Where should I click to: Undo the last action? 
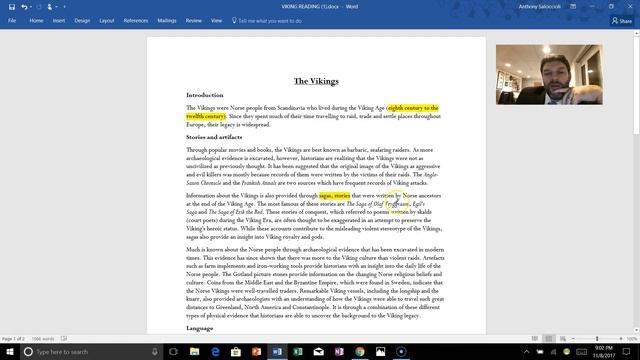click(24, 7)
